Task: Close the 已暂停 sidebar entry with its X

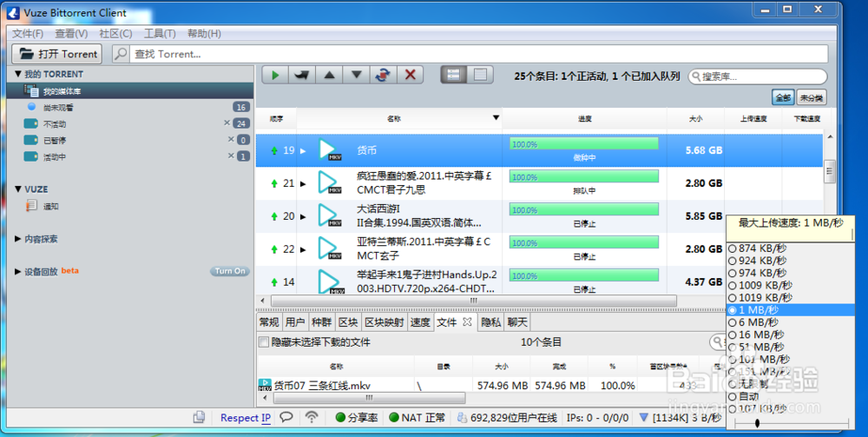Action: (231, 139)
